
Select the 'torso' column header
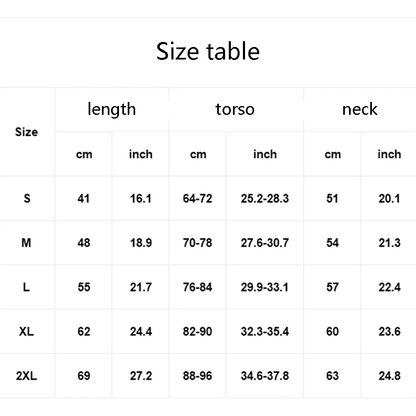235,109
